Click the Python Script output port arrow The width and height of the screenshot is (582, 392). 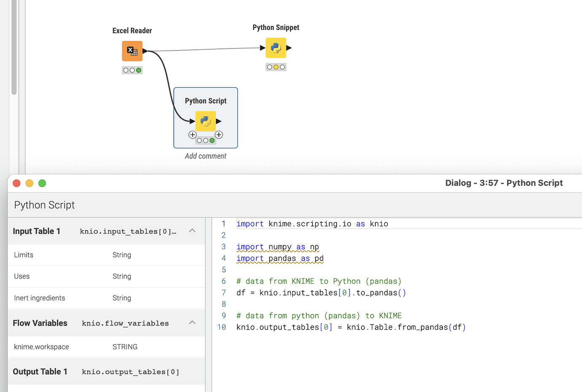point(218,121)
